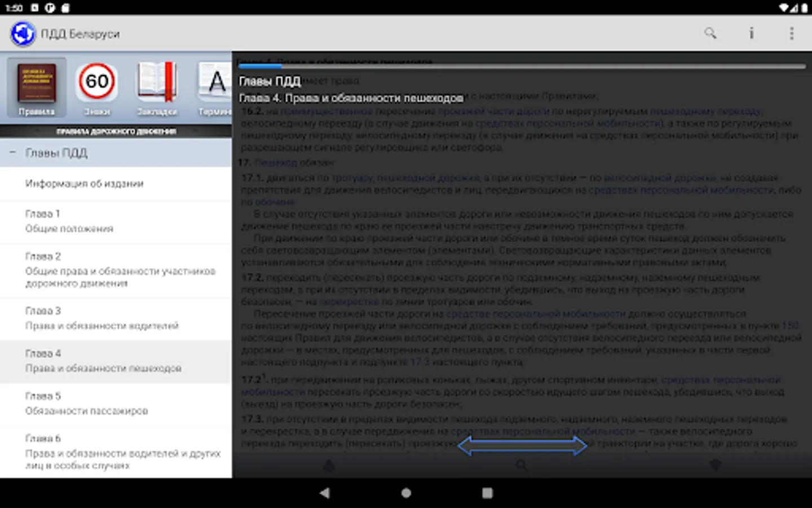Viewport: 812px width, 508px height.
Task: Open the Закладки bookmarks icon
Action: click(x=157, y=87)
